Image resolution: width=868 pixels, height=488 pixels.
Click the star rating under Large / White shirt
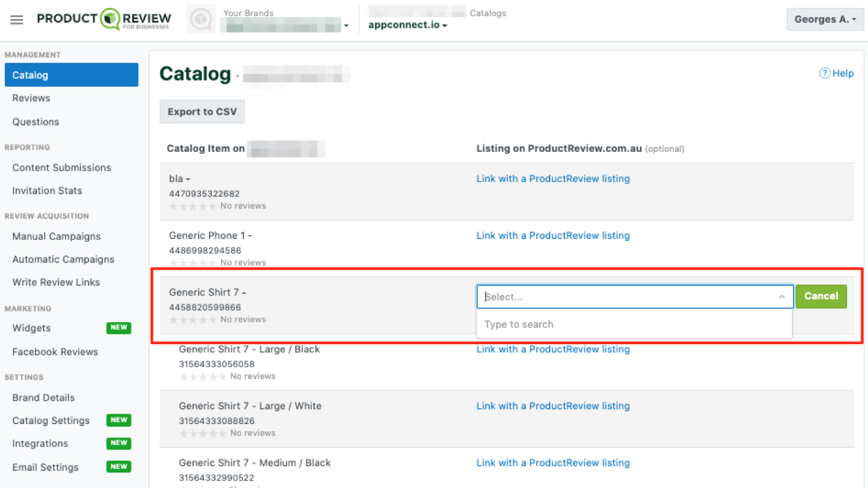click(203, 433)
